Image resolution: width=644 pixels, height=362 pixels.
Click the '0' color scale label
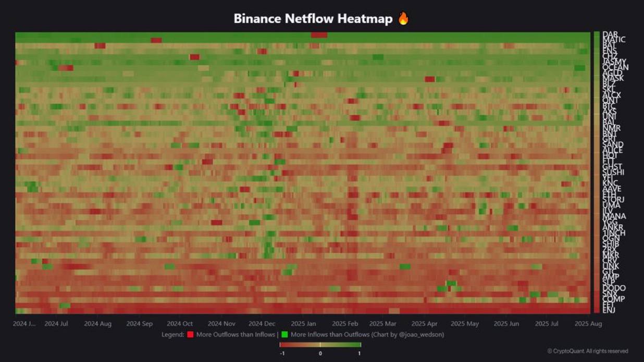click(x=320, y=353)
